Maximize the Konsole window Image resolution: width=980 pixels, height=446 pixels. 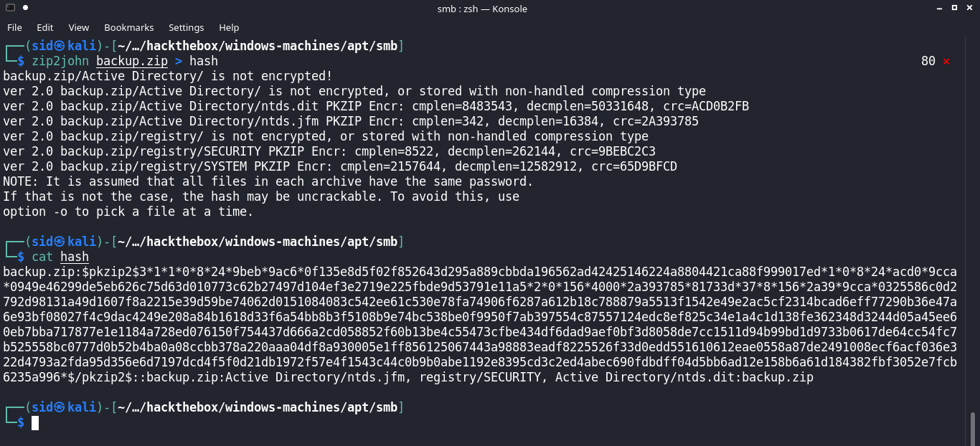point(954,9)
